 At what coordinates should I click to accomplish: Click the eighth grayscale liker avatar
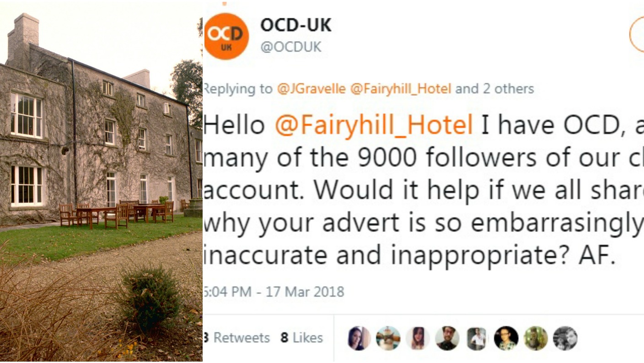565,338
